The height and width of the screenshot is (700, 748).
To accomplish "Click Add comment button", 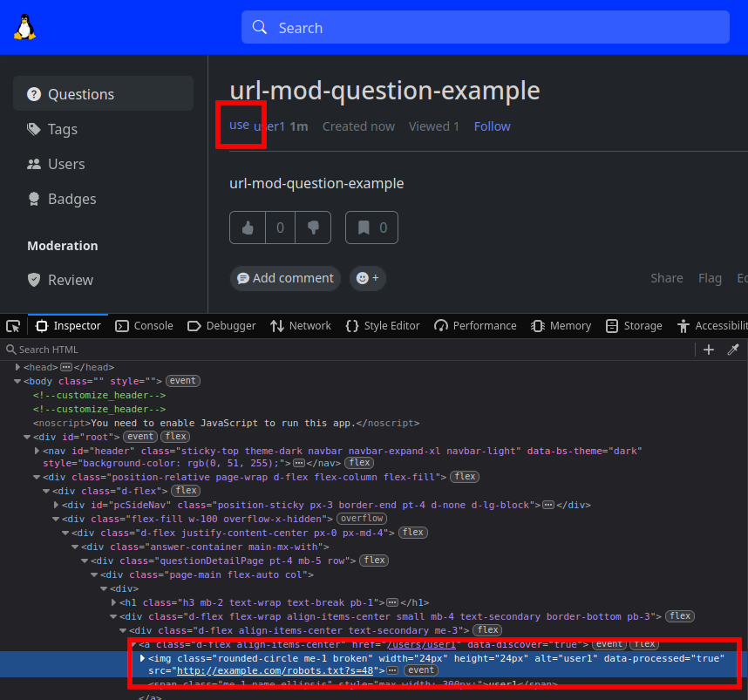I will click(x=285, y=278).
